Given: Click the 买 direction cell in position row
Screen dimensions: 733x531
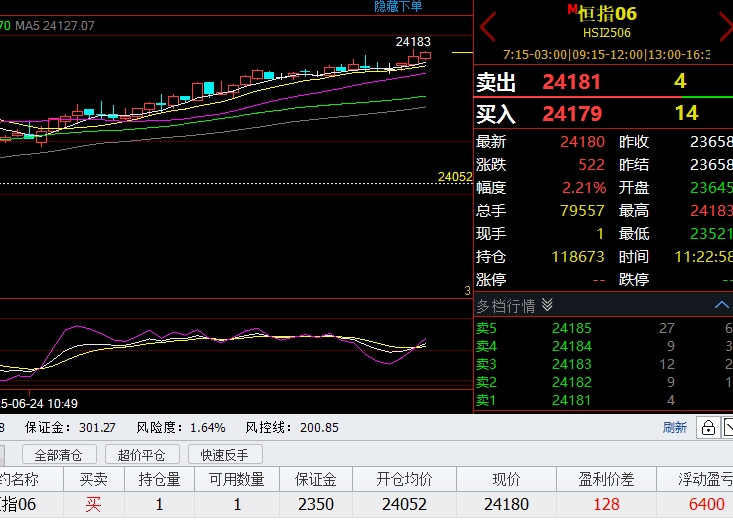Looking at the screenshot, I should coord(93,504).
